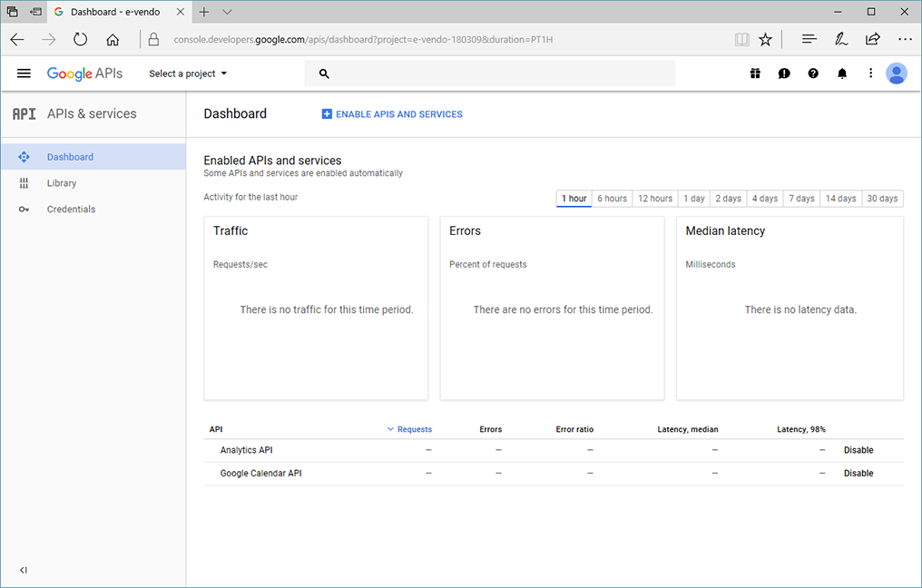
Task: Open the Analytics API link
Action: (x=246, y=450)
